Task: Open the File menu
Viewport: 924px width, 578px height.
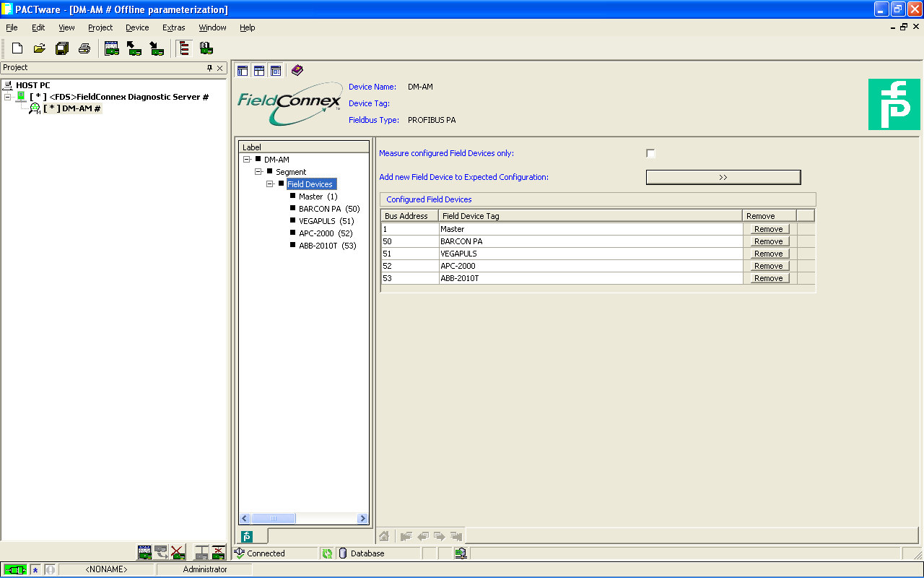Action: click(x=12, y=27)
